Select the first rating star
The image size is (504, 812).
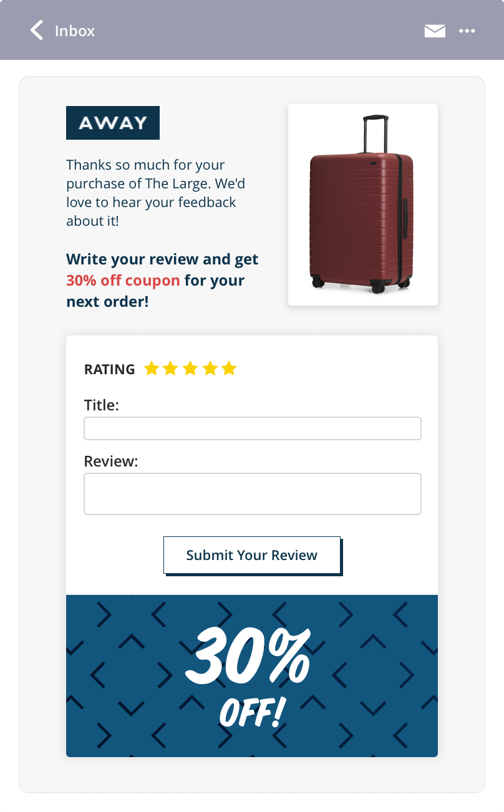[x=151, y=369]
